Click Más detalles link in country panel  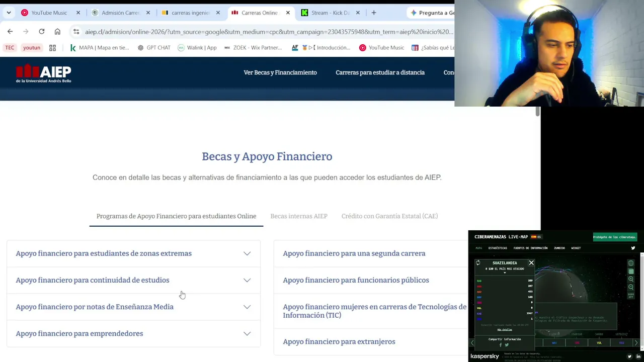(505, 329)
